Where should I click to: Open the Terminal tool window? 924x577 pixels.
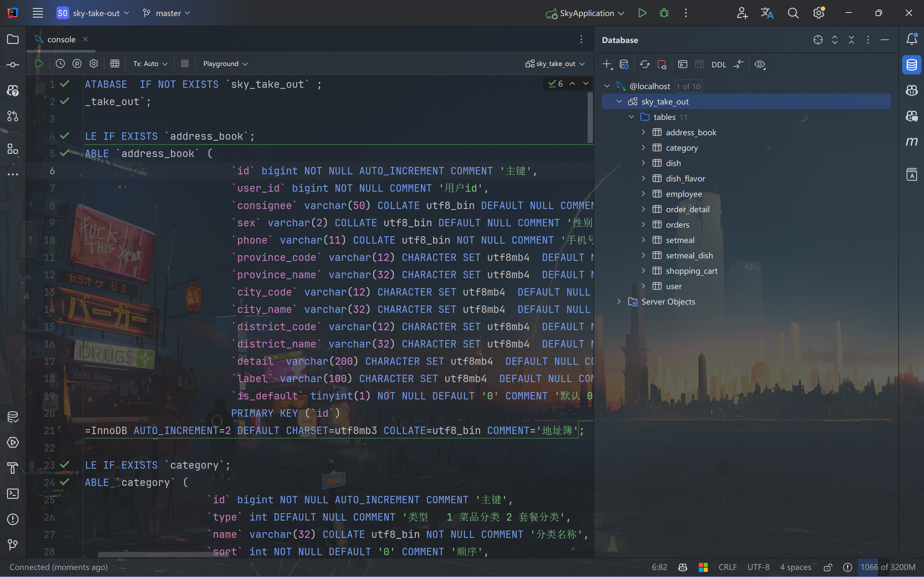(x=13, y=494)
